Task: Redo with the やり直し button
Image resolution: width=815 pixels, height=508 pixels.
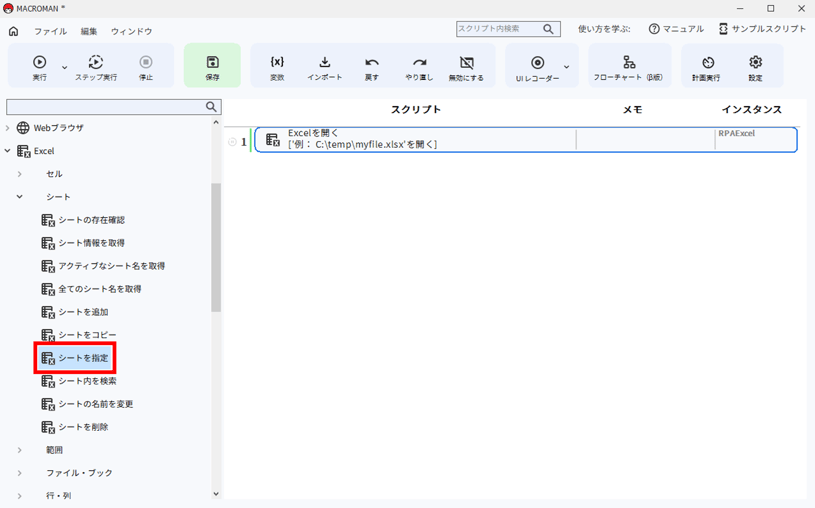Action: pos(419,68)
